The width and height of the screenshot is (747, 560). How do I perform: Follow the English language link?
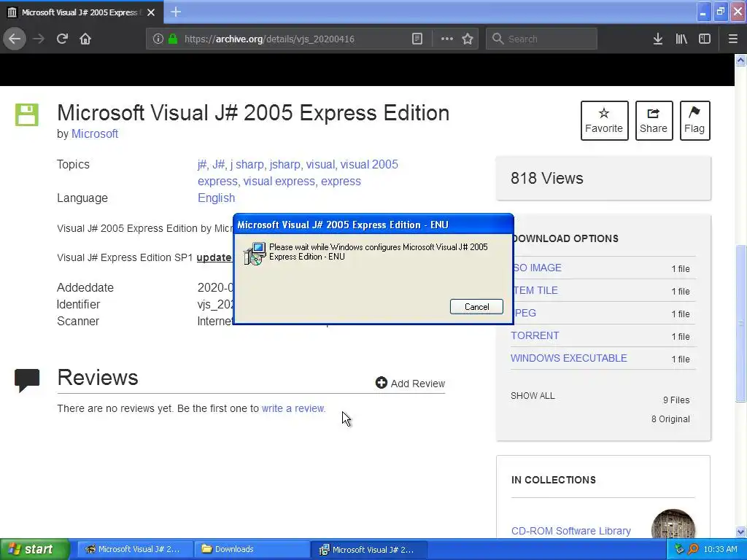pyautogui.click(x=216, y=198)
